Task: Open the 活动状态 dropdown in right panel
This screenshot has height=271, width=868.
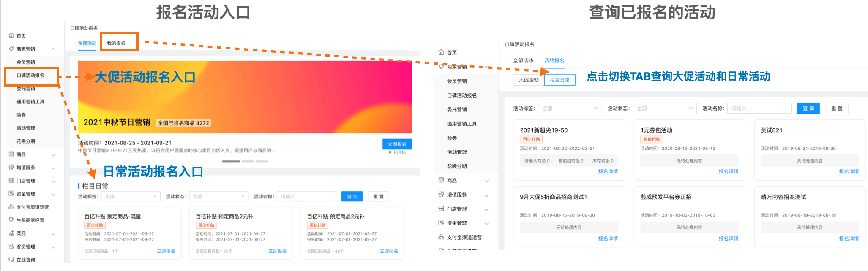Action: 665,108
